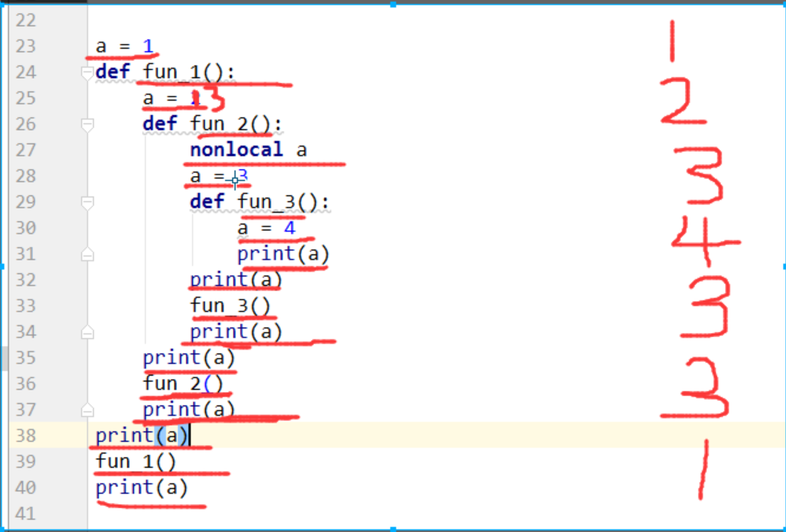Click line number 38 in the gutter
The width and height of the screenshot is (786, 532).
25,436
